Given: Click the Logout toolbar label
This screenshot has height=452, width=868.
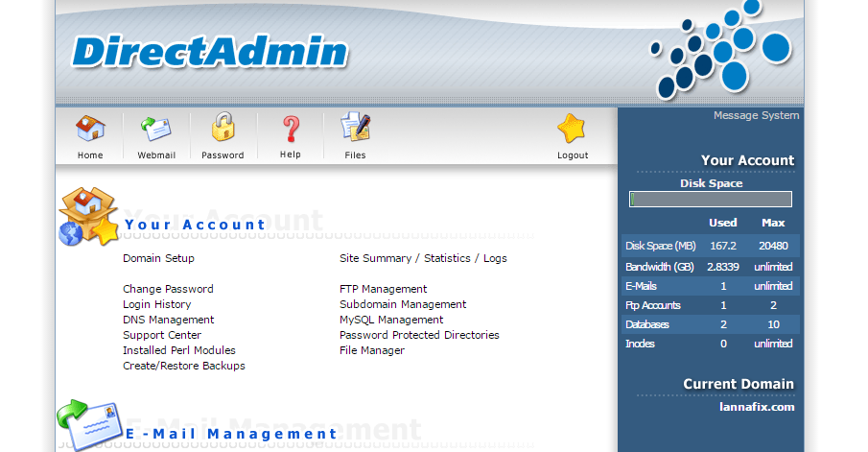Looking at the screenshot, I should coord(573,155).
